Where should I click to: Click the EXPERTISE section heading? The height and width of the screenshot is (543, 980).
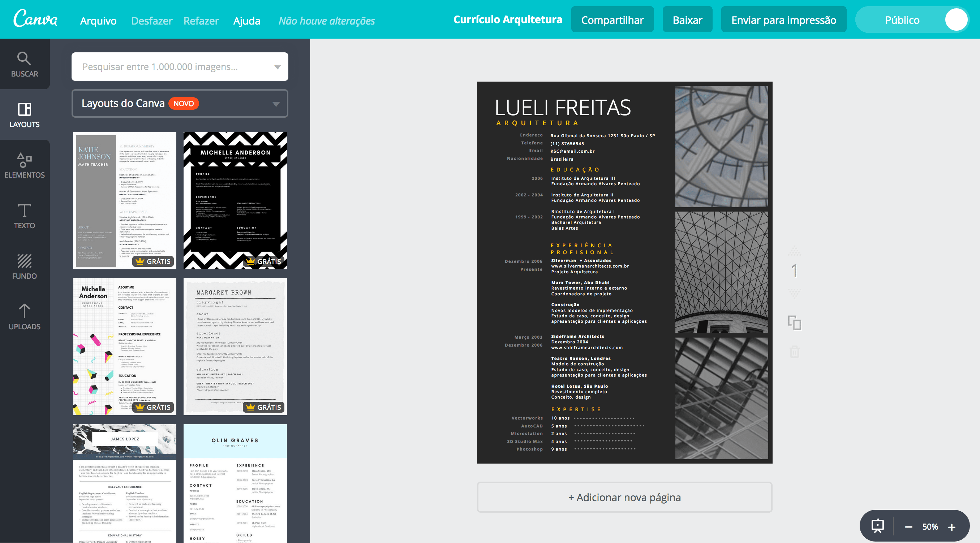[576, 409]
